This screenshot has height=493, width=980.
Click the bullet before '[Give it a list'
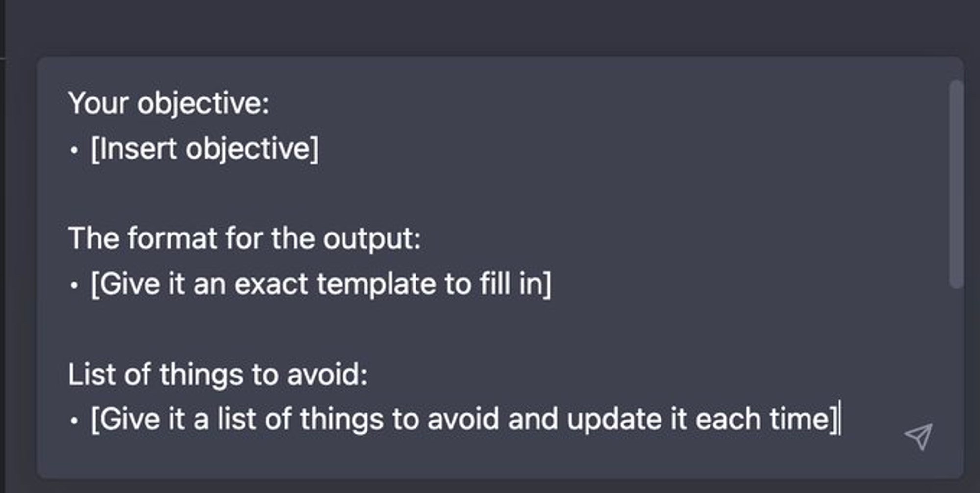click(74, 421)
